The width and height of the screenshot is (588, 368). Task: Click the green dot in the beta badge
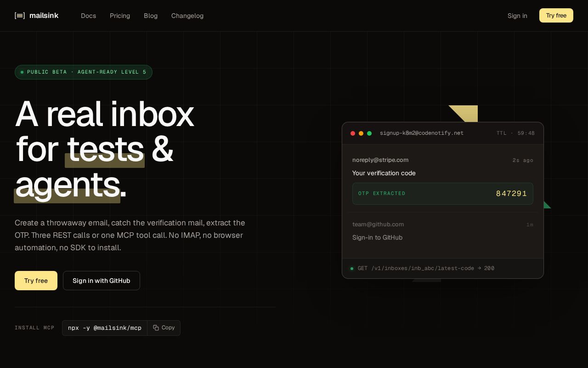22,72
